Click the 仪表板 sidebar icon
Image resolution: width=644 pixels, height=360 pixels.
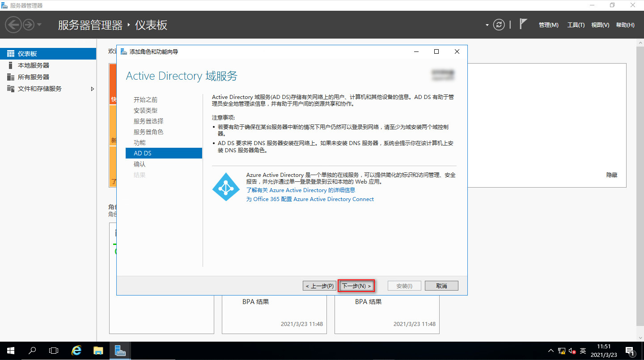(x=11, y=54)
